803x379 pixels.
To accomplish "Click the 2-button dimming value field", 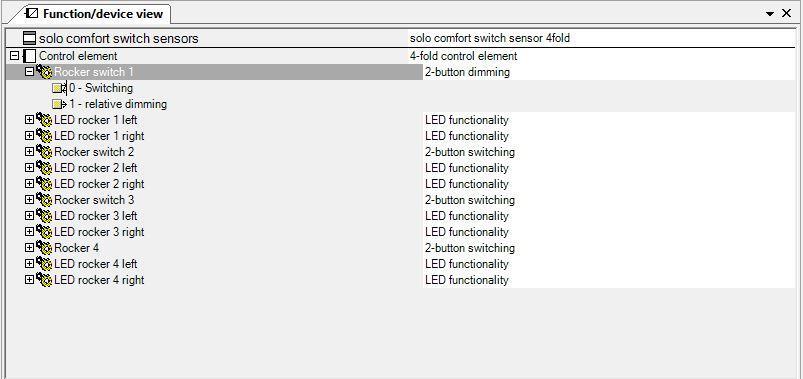I will coord(609,72).
